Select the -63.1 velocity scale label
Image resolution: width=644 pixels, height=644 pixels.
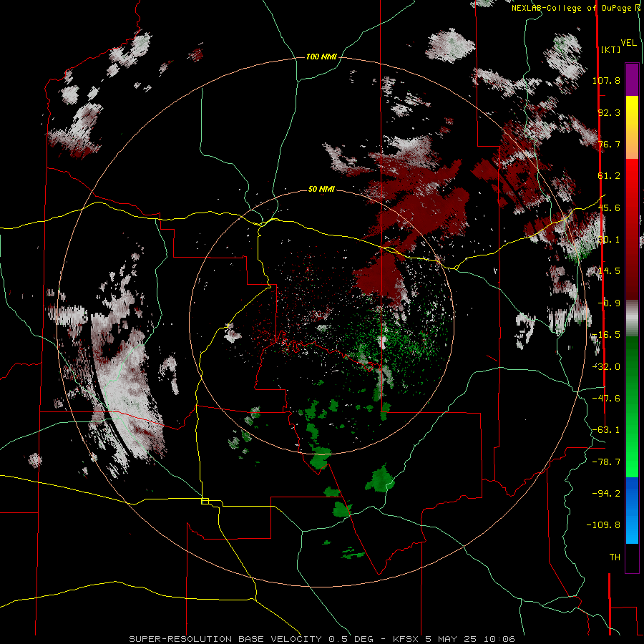[606, 430]
